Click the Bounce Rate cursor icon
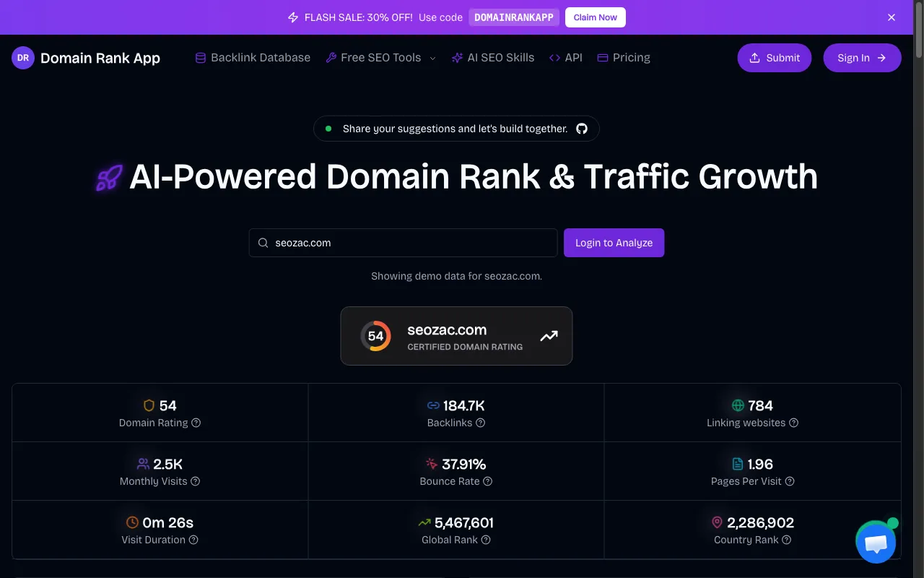Screen dimensions: 924x578 point(432,464)
